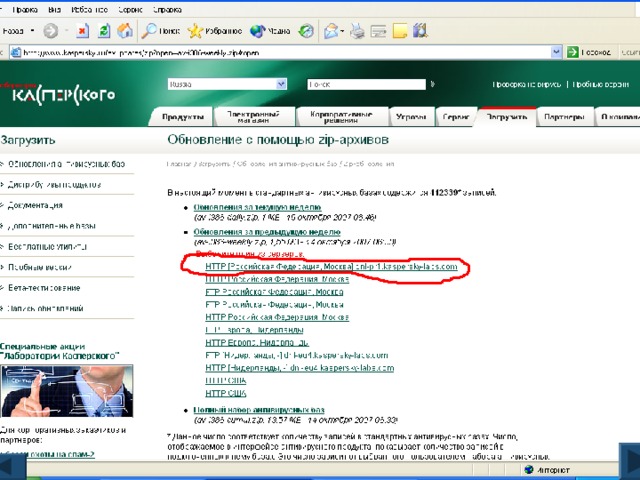This screenshot has height=480, width=640.
Task: Click the Переход (Go) button
Action: coord(595,51)
